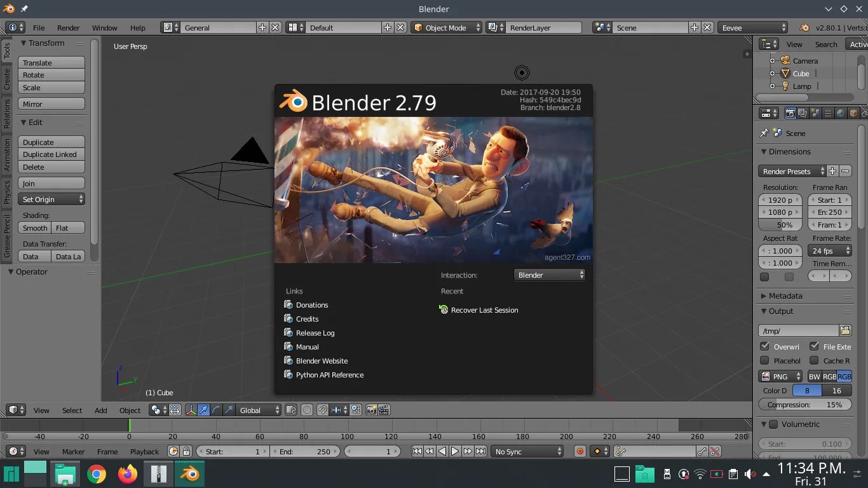Open Firefox from the taskbar
868x488 pixels.
[127, 474]
